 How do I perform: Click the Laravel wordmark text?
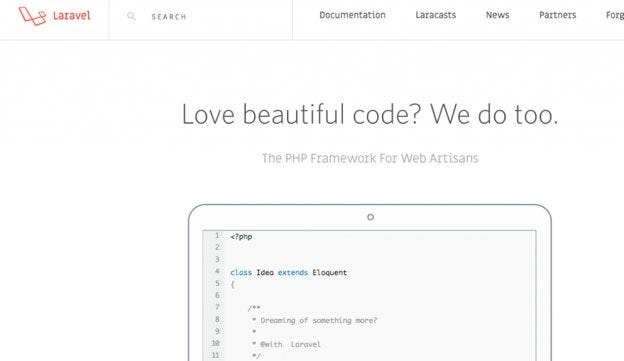(72, 16)
